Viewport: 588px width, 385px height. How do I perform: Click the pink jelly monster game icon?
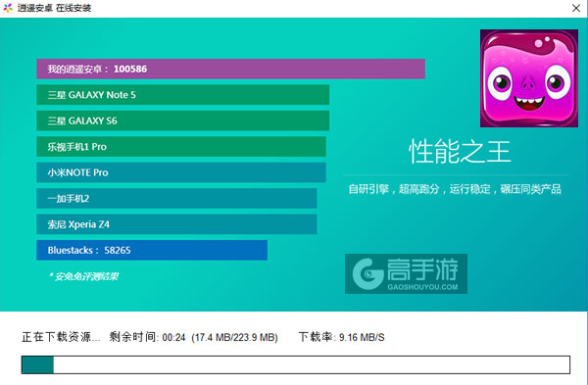coord(529,78)
